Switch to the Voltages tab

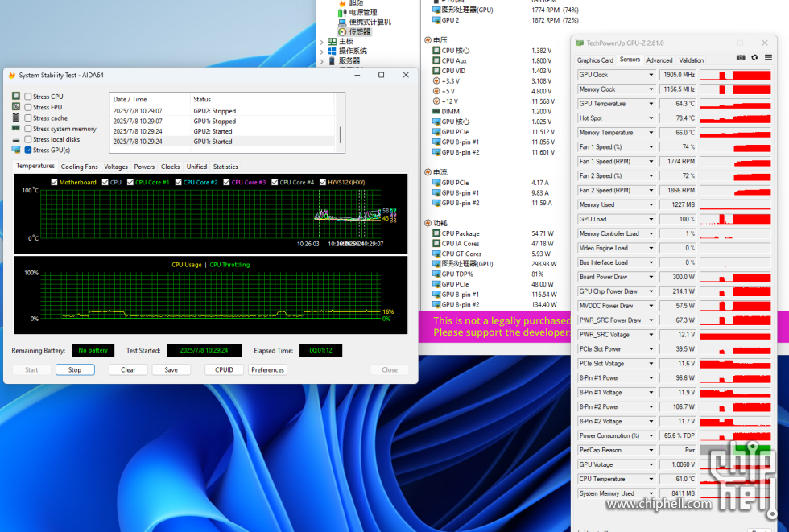(x=116, y=167)
